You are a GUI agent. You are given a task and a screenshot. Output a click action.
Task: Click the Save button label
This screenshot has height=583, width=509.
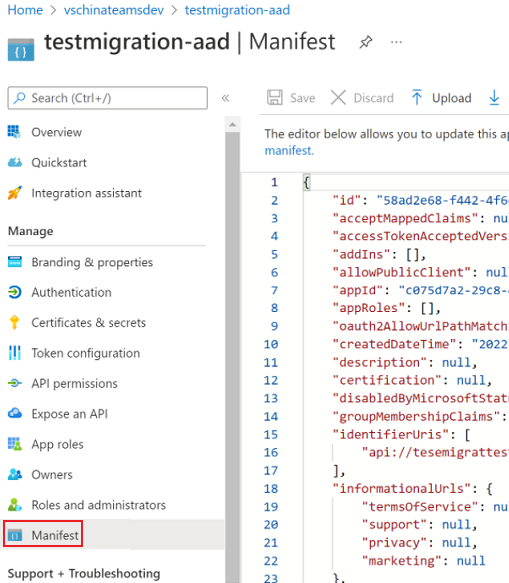(x=303, y=98)
